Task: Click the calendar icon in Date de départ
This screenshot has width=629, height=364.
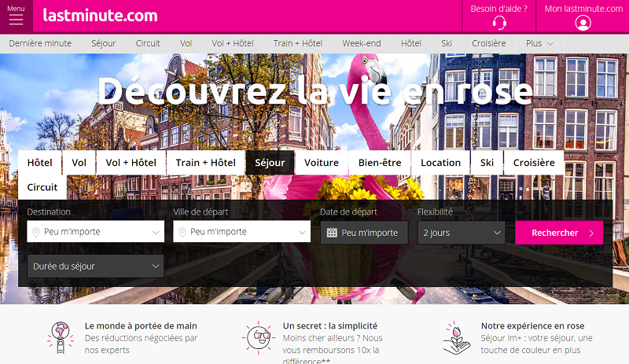Action: click(332, 233)
